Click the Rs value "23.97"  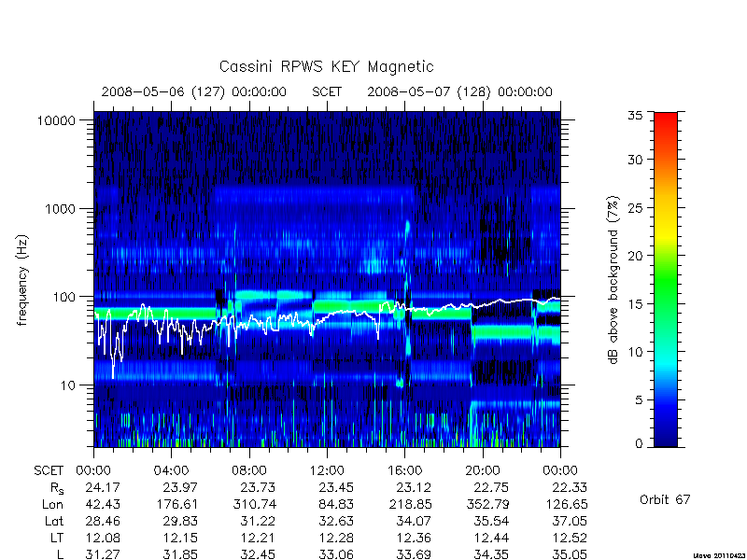click(180, 487)
